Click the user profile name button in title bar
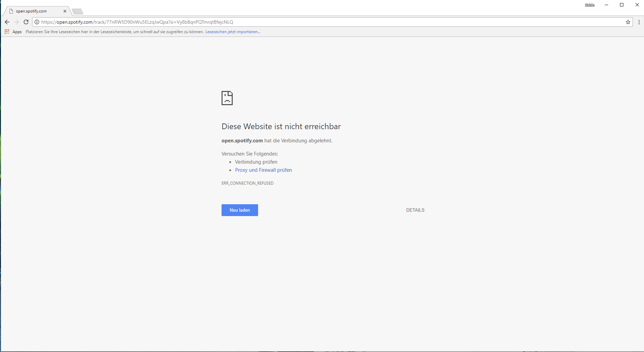 click(590, 5)
